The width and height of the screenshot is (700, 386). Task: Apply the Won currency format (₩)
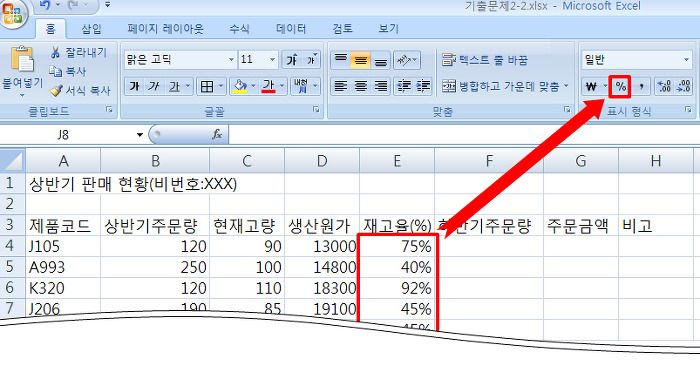(x=592, y=86)
